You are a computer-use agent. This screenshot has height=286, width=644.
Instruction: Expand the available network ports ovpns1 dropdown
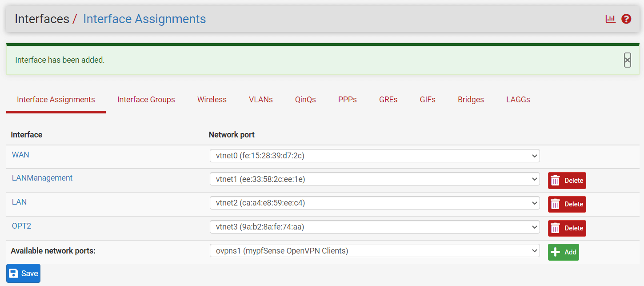[x=375, y=251]
